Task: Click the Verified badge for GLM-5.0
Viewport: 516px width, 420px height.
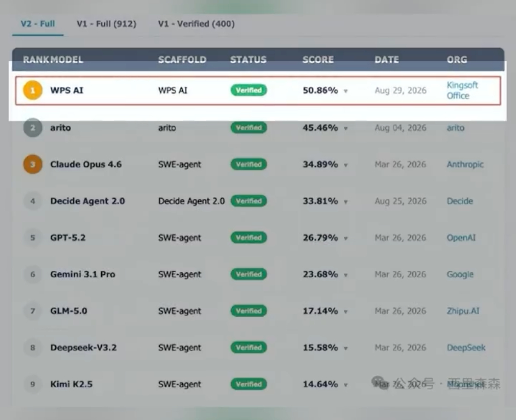Action: [249, 311]
